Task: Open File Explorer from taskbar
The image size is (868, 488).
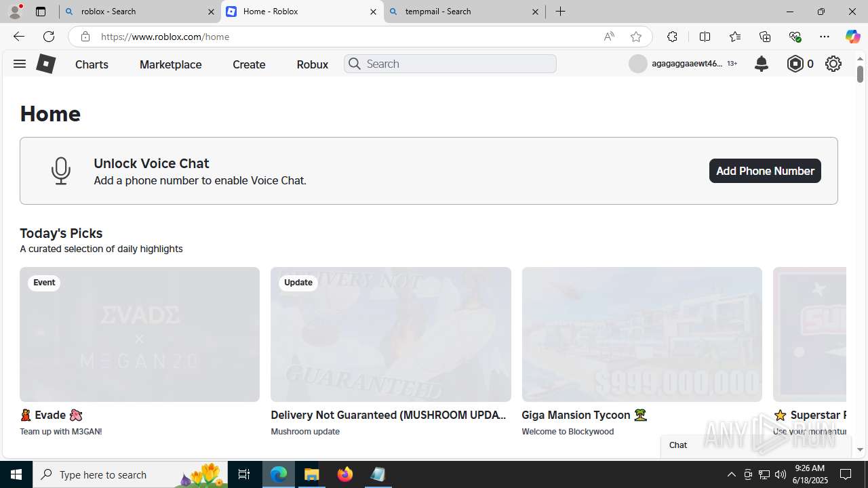Action: click(312, 474)
